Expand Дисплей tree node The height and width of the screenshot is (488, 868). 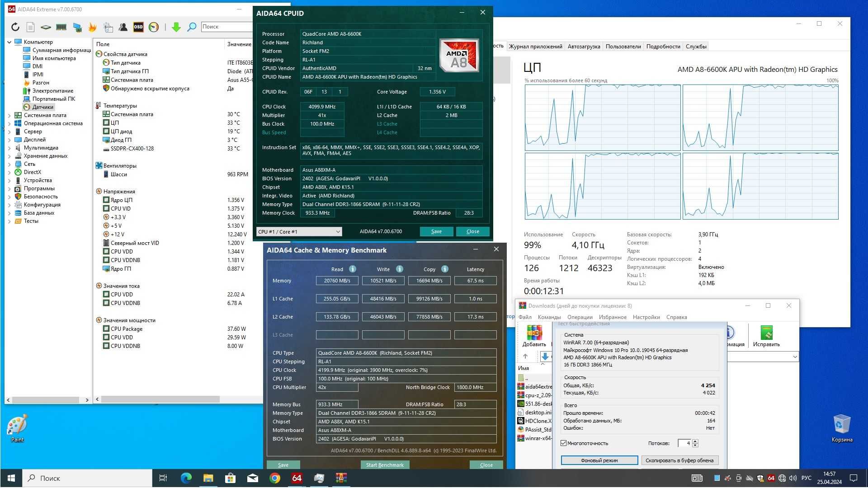click(9, 140)
